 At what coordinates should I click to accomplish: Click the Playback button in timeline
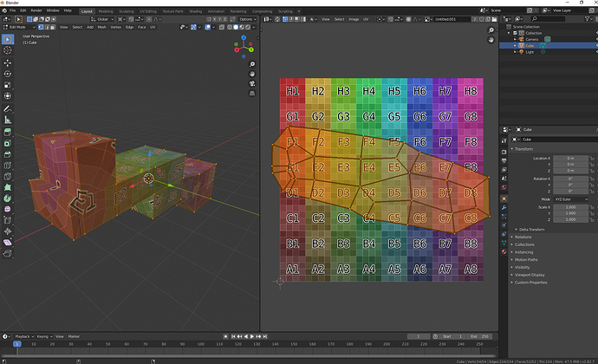click(x=24, y=336)
